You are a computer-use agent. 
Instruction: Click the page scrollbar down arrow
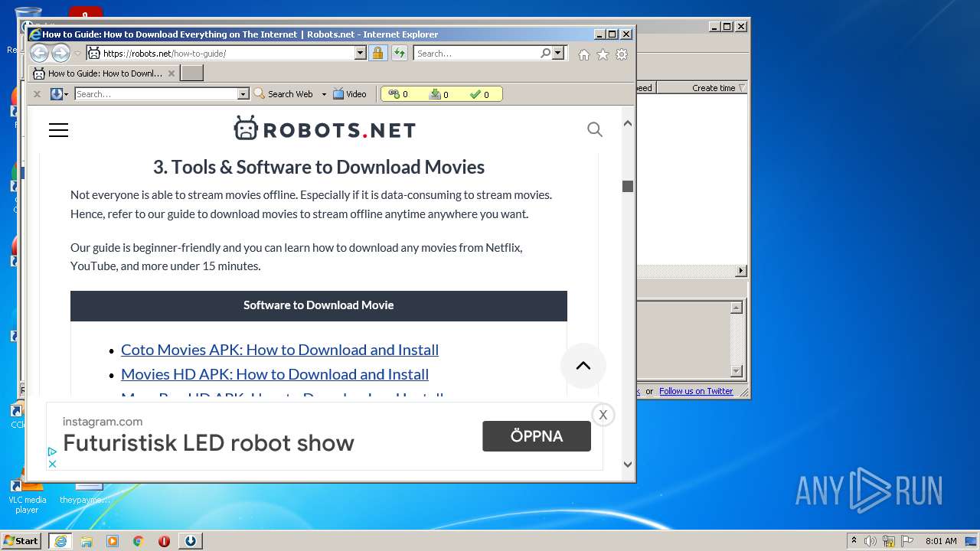[x=628, y=464]
